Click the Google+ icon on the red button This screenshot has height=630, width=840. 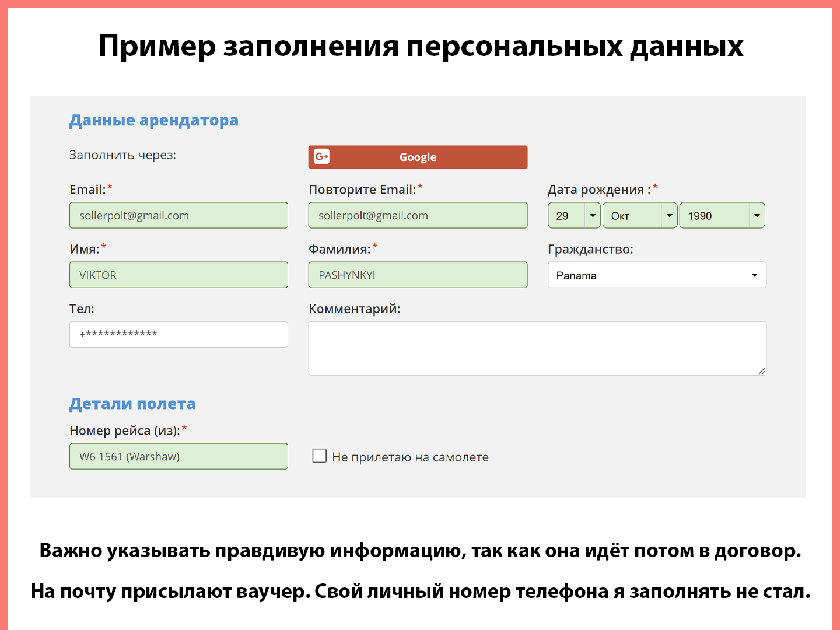[x=322, y=157]
